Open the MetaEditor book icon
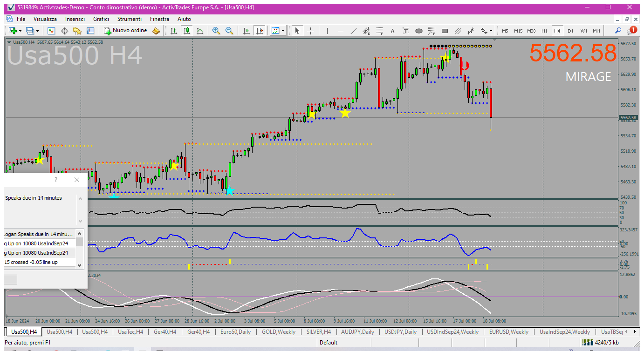Viewport: 644px width, 351px height. pyautogui.click(x=156, y=31)
